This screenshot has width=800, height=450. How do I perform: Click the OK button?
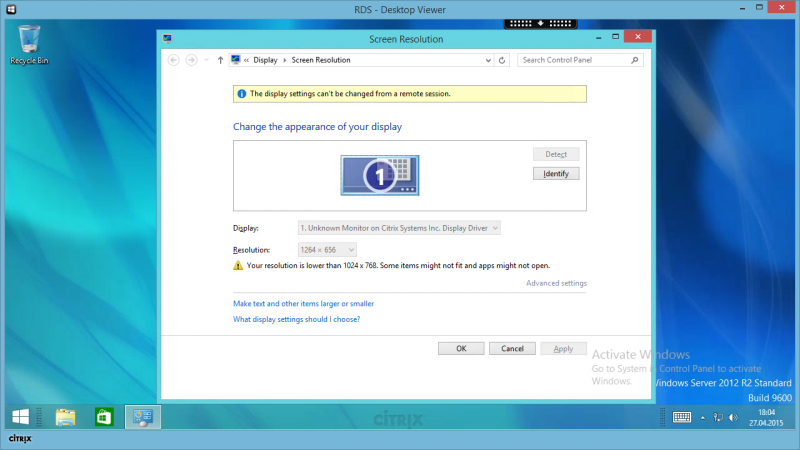coord(461,348)
